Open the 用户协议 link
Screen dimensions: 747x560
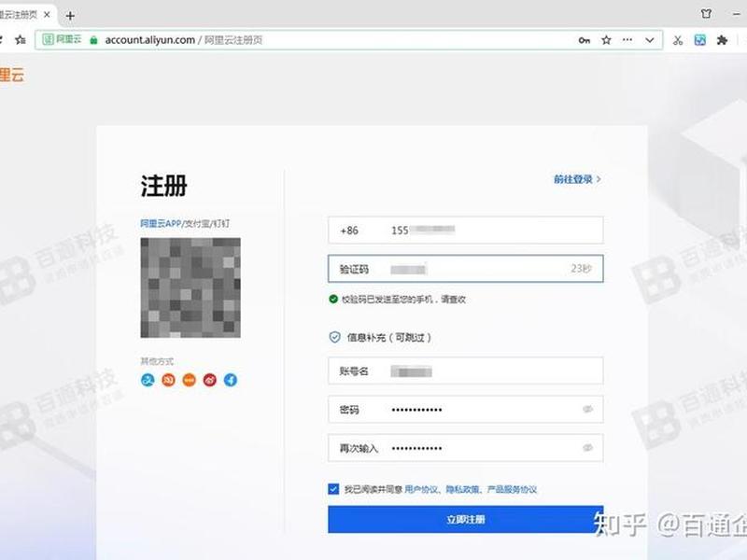421,489
